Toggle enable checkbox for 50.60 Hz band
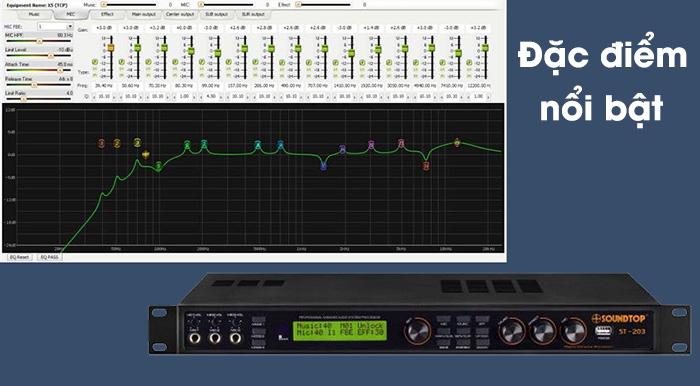This screenshot has width=700, height=386. click(x=121, y=62)
